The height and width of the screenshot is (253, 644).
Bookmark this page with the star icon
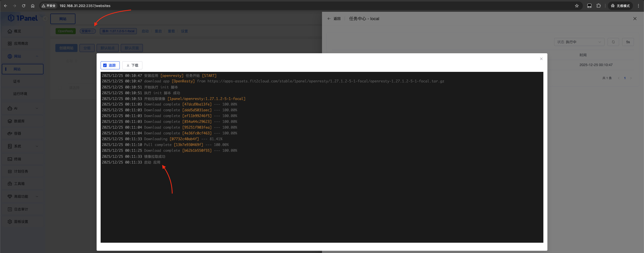click(x=577, y=6)
